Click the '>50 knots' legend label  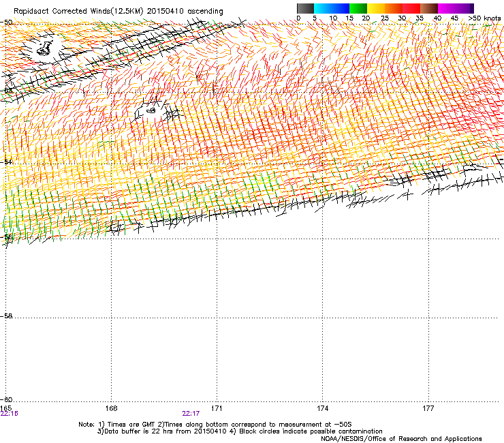[x=484, y=18]
